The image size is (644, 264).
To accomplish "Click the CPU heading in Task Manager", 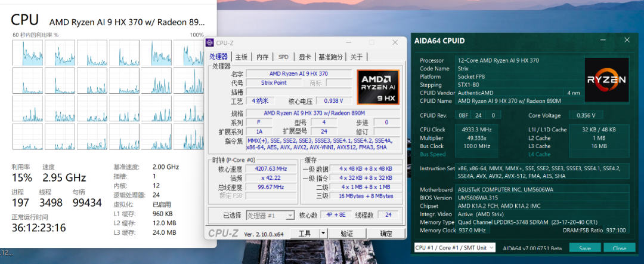I will click(25, 20).
